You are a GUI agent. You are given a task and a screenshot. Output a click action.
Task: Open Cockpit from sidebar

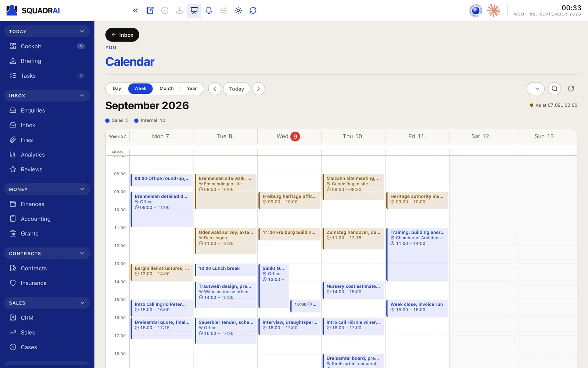tap(47, 46)
